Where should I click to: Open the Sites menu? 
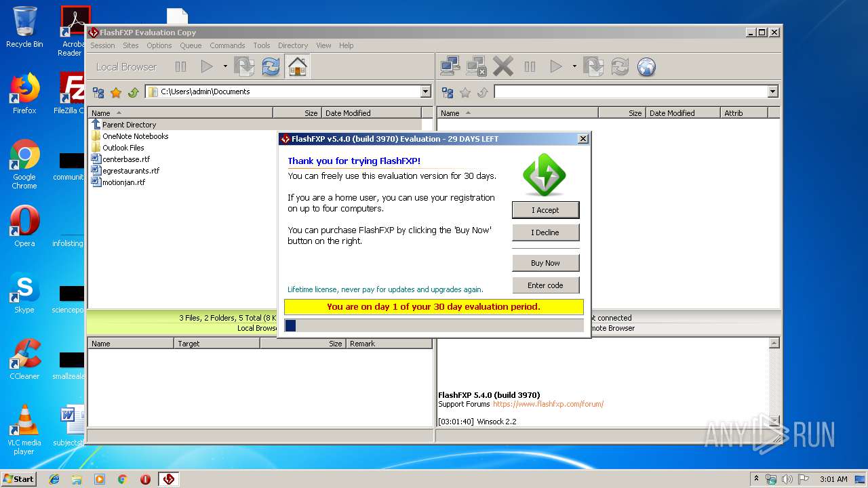pyautogui.click(x=131, y=45)
